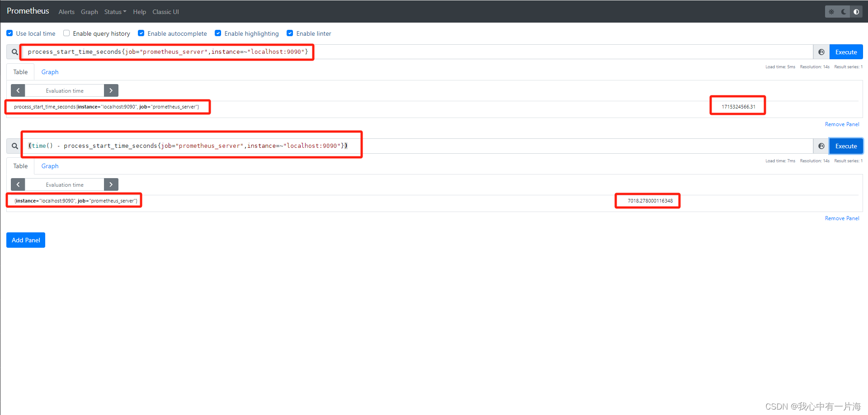Toggle Use local time checkbox
The image size is (868, 415).
click(9, 33)
